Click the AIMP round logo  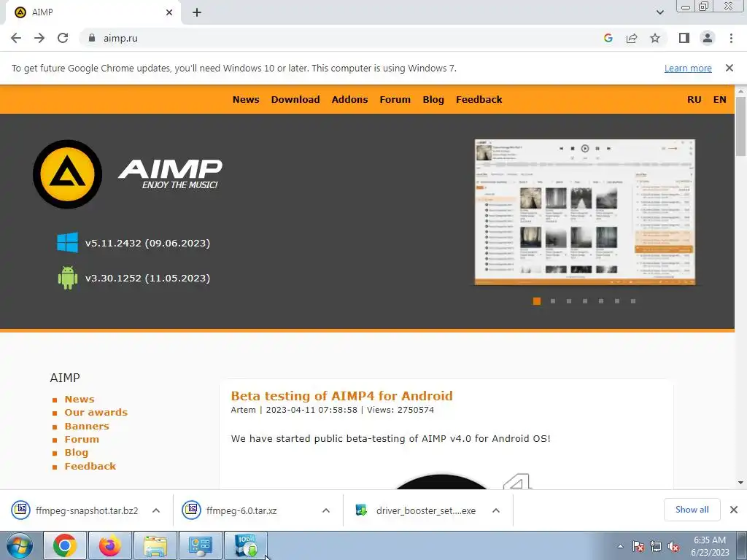tap(67, 174)
